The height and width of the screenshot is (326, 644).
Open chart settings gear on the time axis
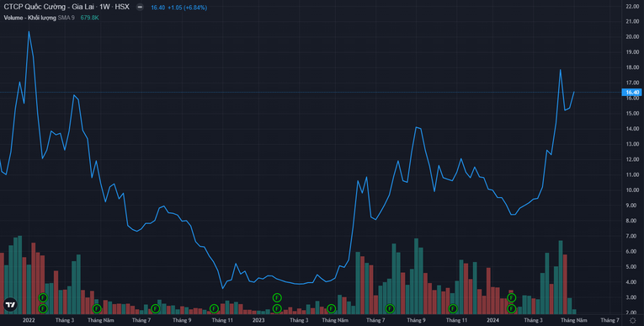(633, 320)
